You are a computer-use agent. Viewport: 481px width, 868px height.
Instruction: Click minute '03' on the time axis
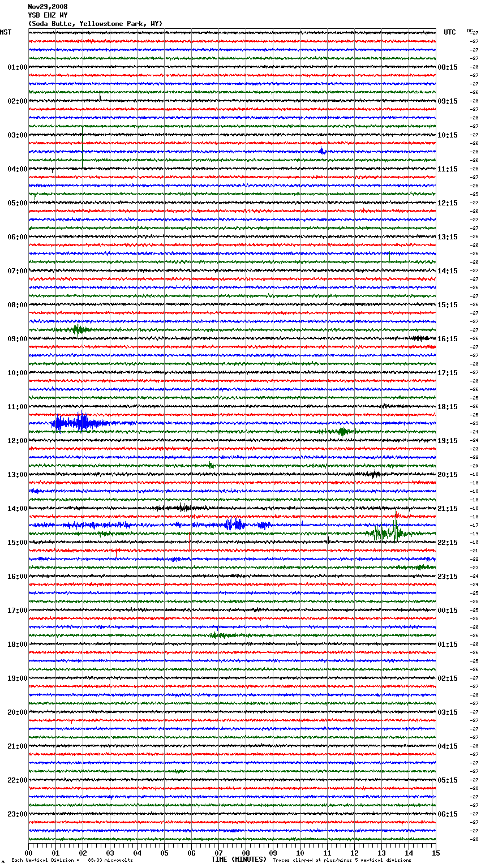pyautogui.click(x=110, y=853)
